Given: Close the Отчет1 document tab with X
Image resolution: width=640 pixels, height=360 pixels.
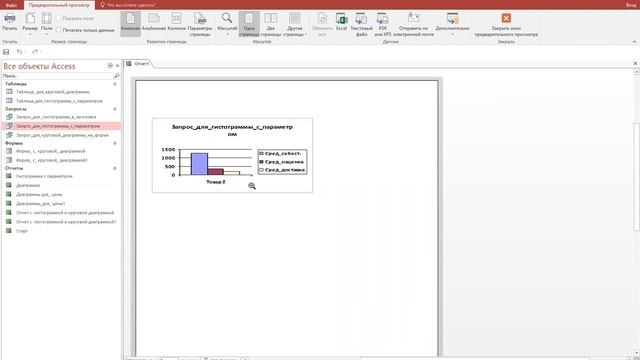Looking at the screenshot, I should click(635, 63).
